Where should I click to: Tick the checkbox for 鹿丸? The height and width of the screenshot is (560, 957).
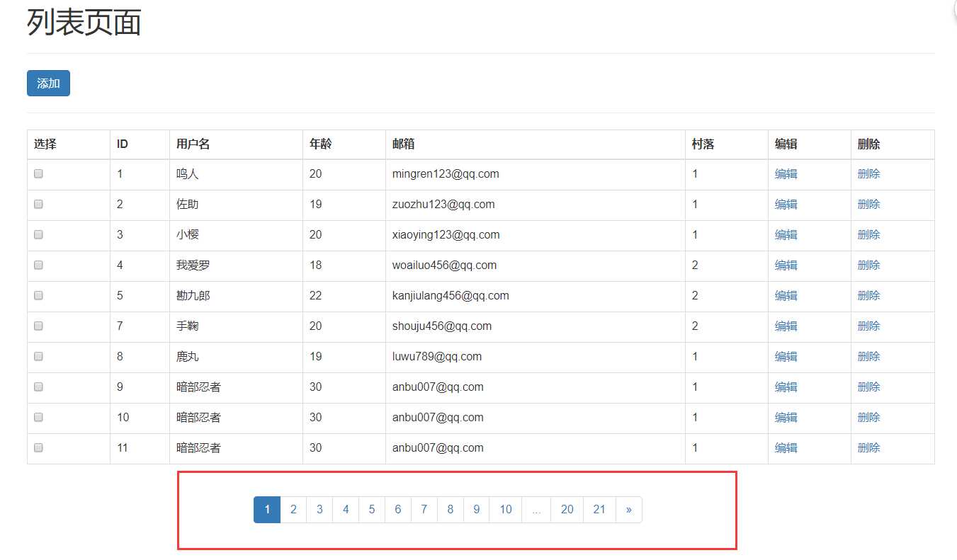pyautogui.click(x=39, y=356)
